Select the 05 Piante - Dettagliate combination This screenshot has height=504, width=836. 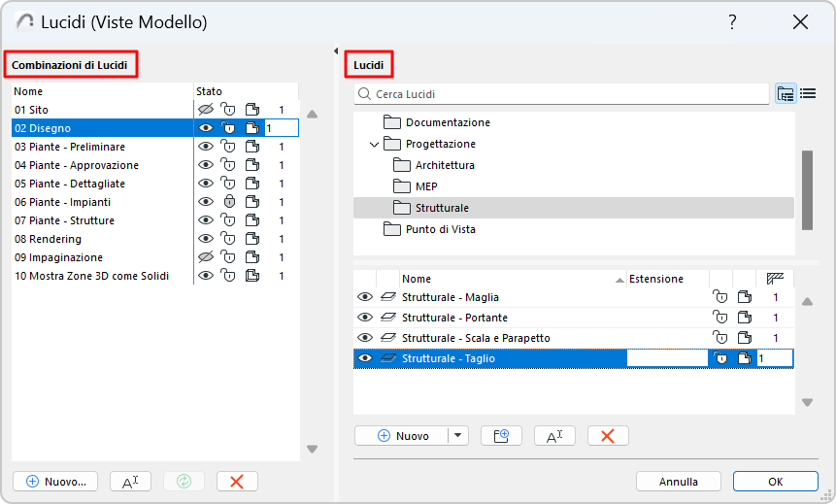pos(70,184)
